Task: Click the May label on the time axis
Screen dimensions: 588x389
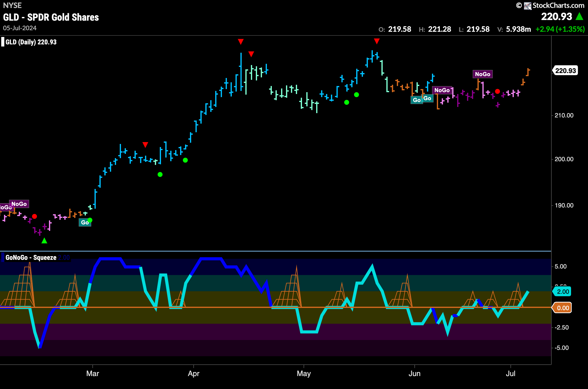Action: pos(304,374)
